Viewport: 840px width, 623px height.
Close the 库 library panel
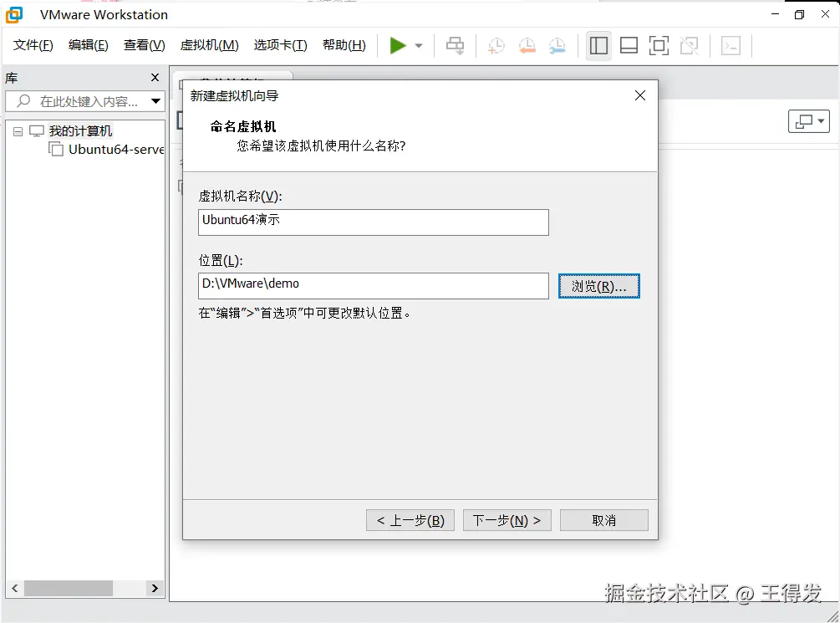click(155, 78)
